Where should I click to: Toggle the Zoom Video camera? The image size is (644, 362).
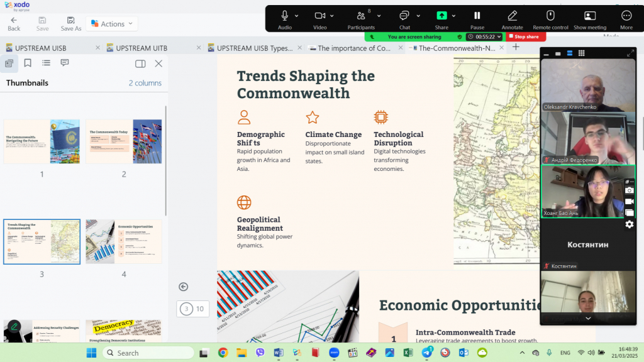pyautogui.click(x=320, y=19)
